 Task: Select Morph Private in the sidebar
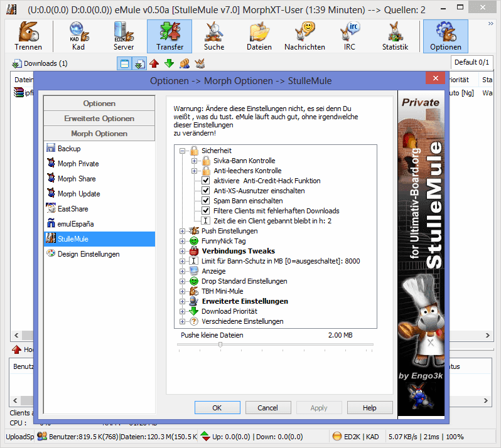pyautogui.click(x=99, y=164)
